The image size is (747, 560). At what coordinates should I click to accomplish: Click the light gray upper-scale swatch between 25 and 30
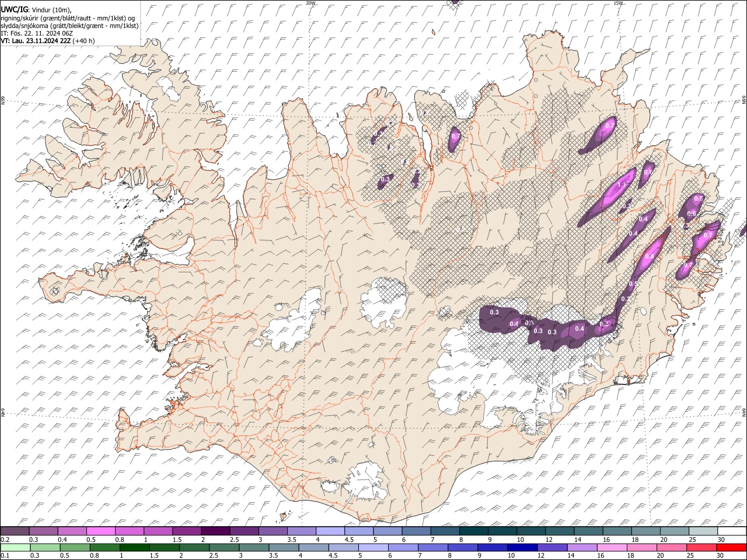pos(703,531)
